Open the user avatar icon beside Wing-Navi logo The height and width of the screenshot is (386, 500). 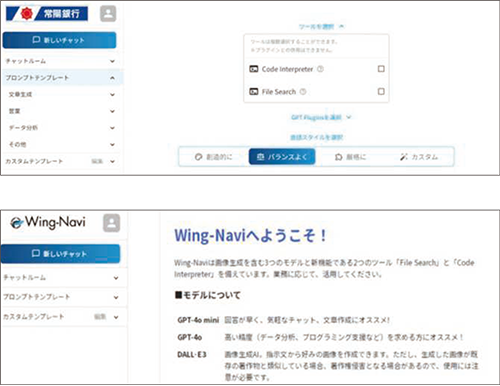click(111, 223)
